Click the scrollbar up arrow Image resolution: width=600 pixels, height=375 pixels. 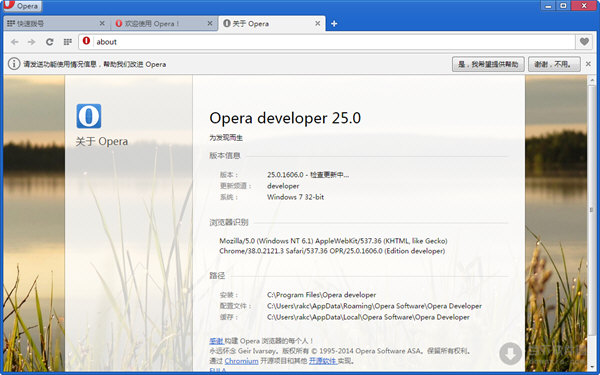pyautogui.click(x=592, y=80)
